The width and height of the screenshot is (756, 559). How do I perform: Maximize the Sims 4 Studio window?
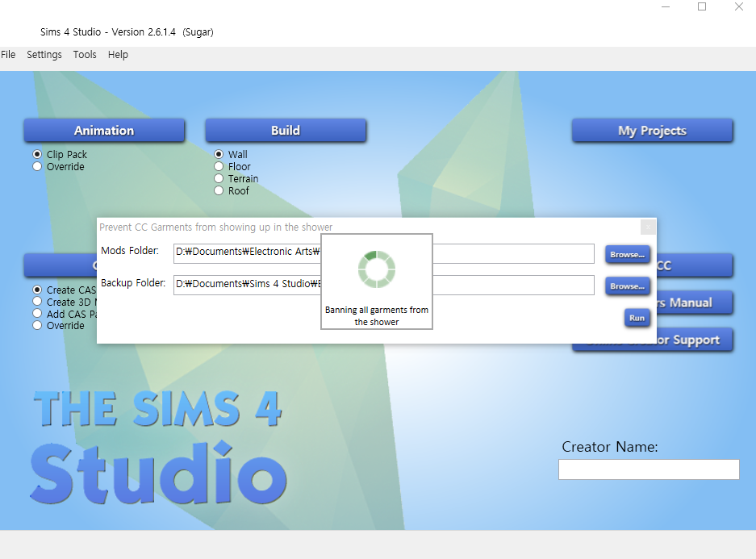702,6
